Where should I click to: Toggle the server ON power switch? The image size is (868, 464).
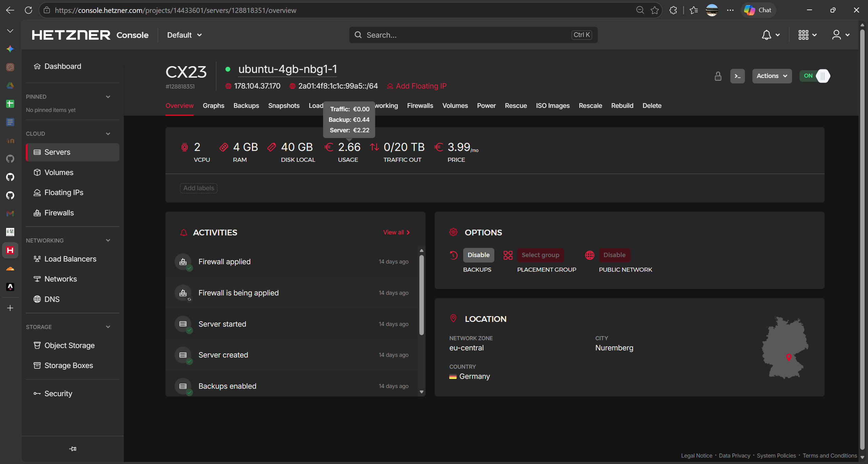click(x=814, y=76)
